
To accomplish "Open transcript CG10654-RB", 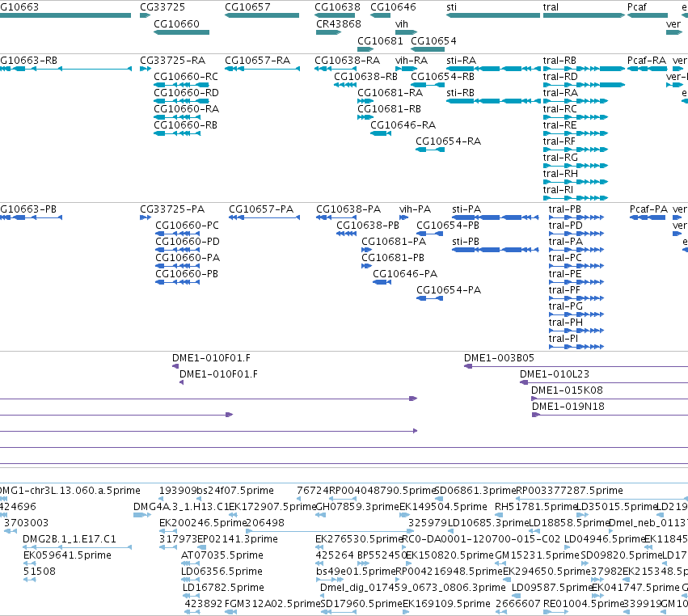I will coord(442,76).
